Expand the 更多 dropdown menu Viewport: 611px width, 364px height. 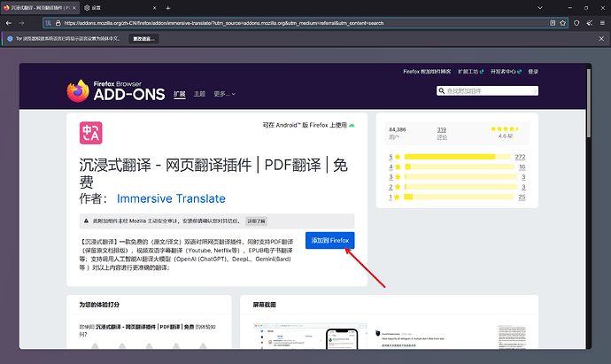coord(224,94)
